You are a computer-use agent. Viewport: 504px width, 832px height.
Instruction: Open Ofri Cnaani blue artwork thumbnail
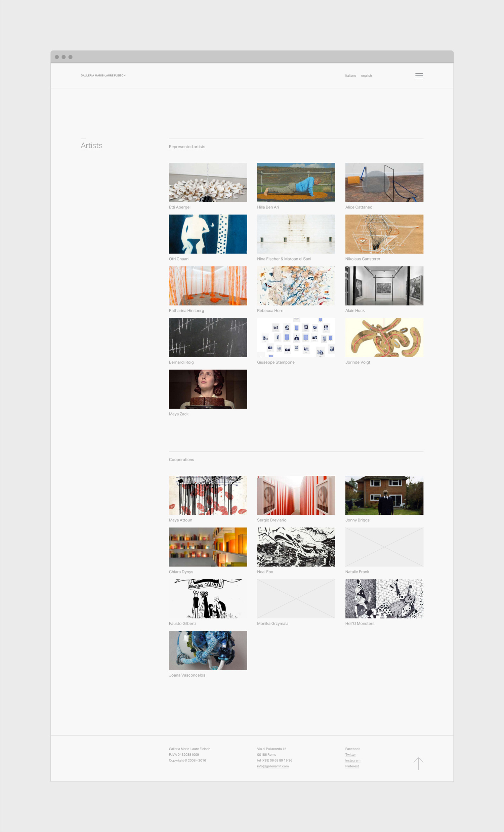coord(208,234)
